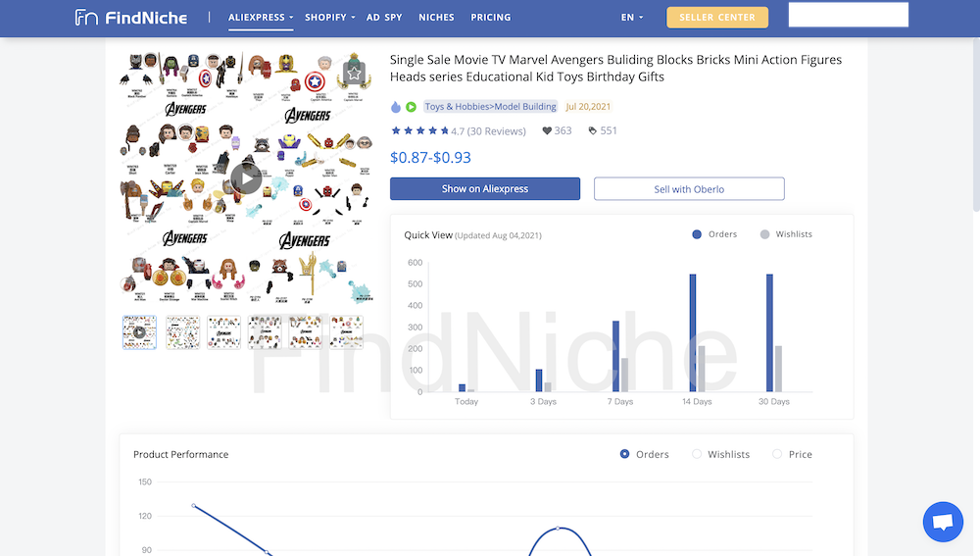
Task: Click the product title text
Action: point(615,69)
